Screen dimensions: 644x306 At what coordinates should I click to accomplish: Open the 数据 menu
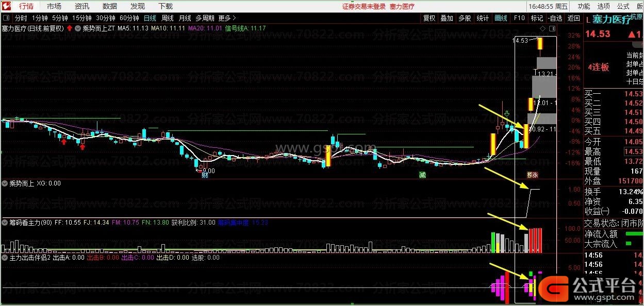[109, 6]
